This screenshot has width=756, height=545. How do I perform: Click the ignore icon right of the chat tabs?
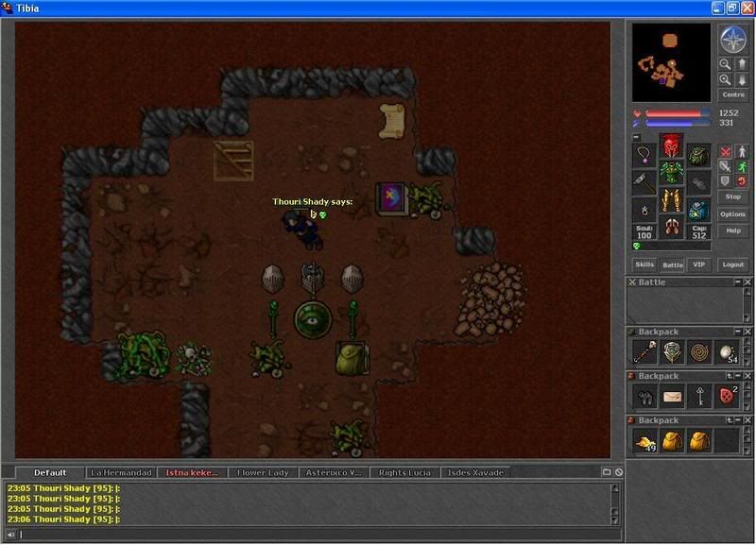[x=619, y=472]
